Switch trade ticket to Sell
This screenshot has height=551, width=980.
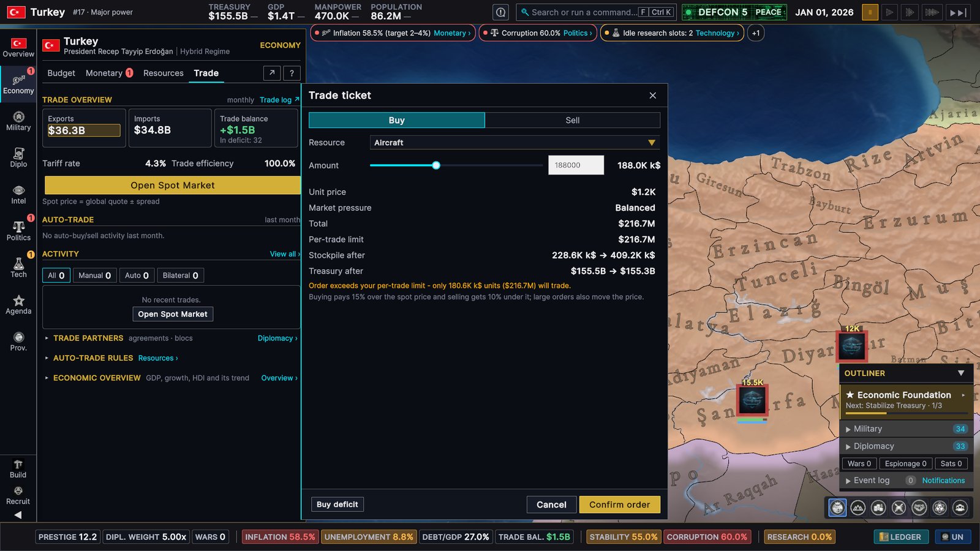point(573,120)
